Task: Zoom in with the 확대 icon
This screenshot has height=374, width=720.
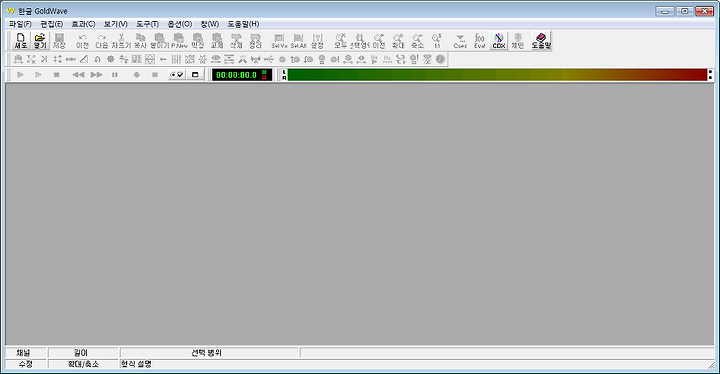Action: (398, 41)
